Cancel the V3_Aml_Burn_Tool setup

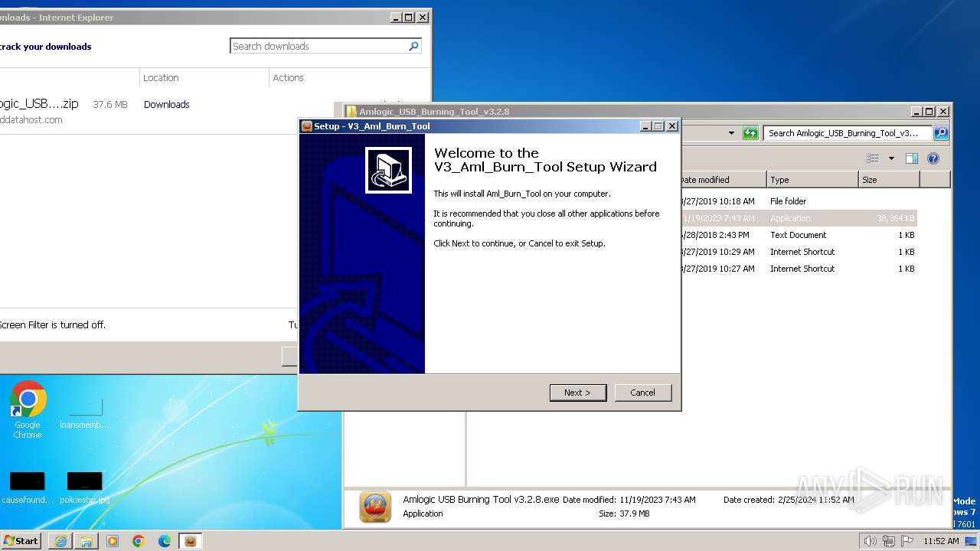click(x=643, y=393)
